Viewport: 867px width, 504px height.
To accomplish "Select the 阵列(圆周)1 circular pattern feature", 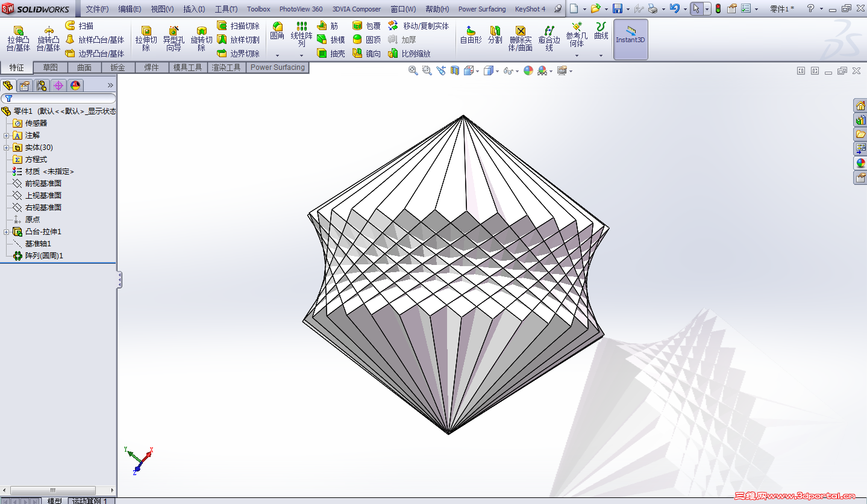I will coord(44,256).
